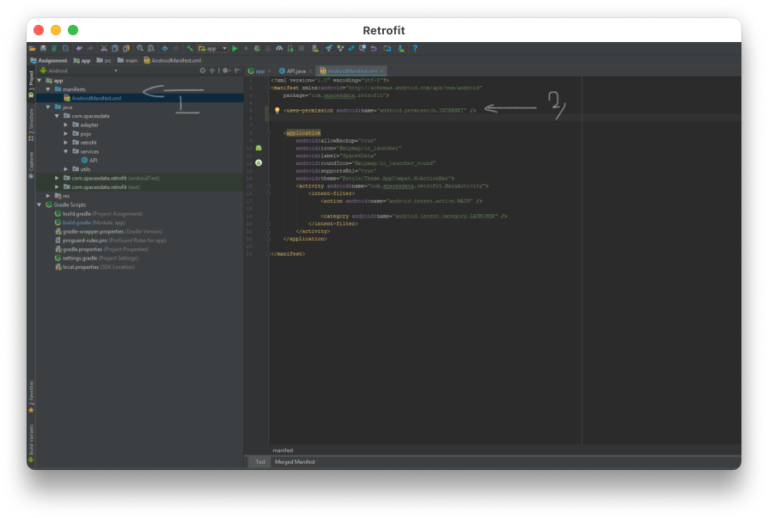Expand the utils package
The width and height of the screenshot is (768, 518).
point(66,169)
